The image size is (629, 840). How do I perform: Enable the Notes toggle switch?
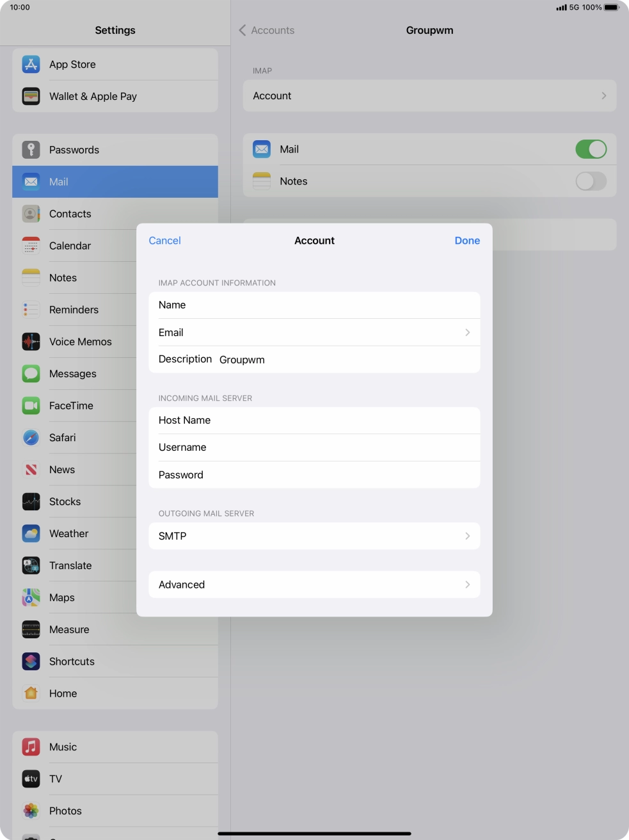point(590,181)
